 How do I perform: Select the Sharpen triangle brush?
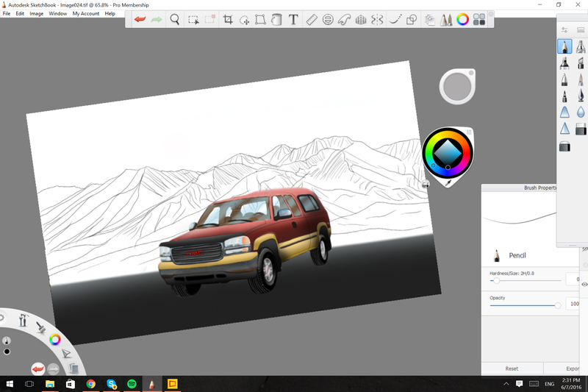click(564, 128)
